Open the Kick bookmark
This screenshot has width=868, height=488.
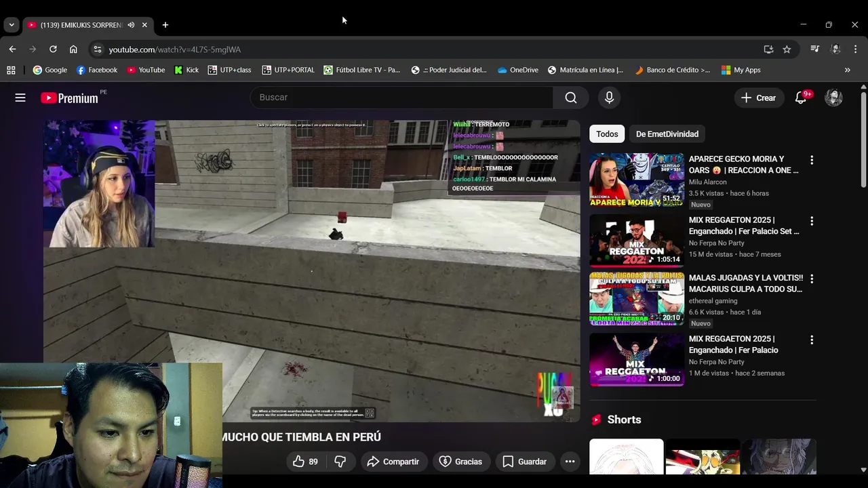pyautogui.click(x=186, y=70)
